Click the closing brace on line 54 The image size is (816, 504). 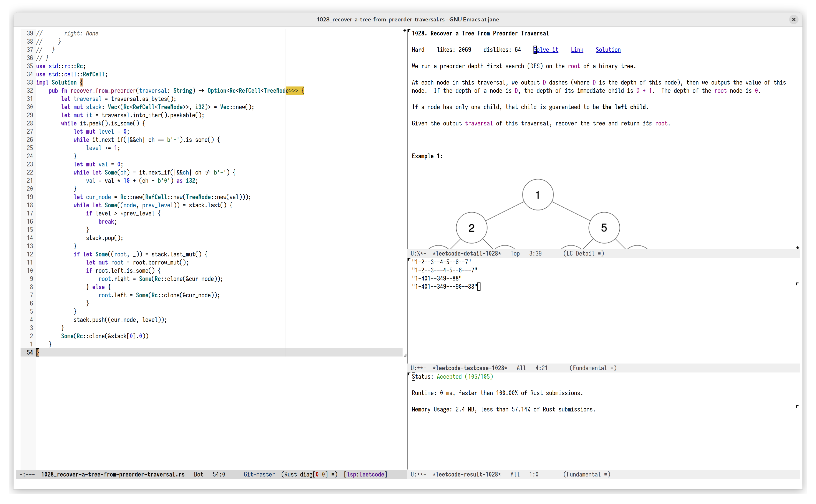38,352
